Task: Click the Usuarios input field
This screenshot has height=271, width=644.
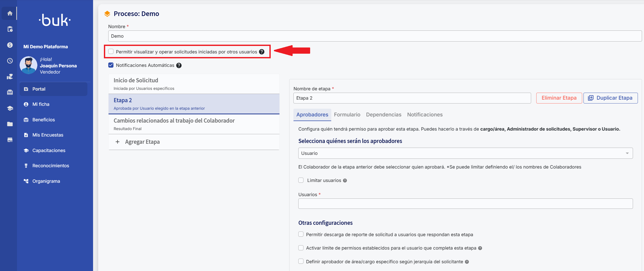Action: tap(465, 204)
